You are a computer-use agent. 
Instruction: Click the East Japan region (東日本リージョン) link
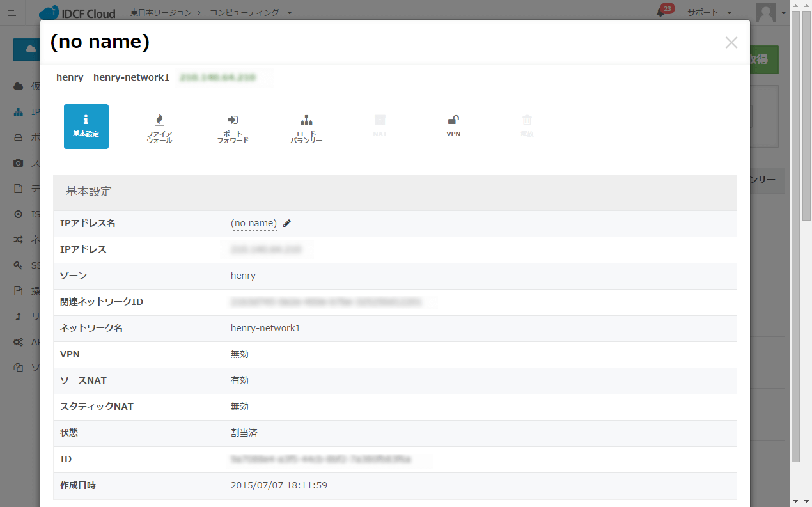(x=160, y=13)
